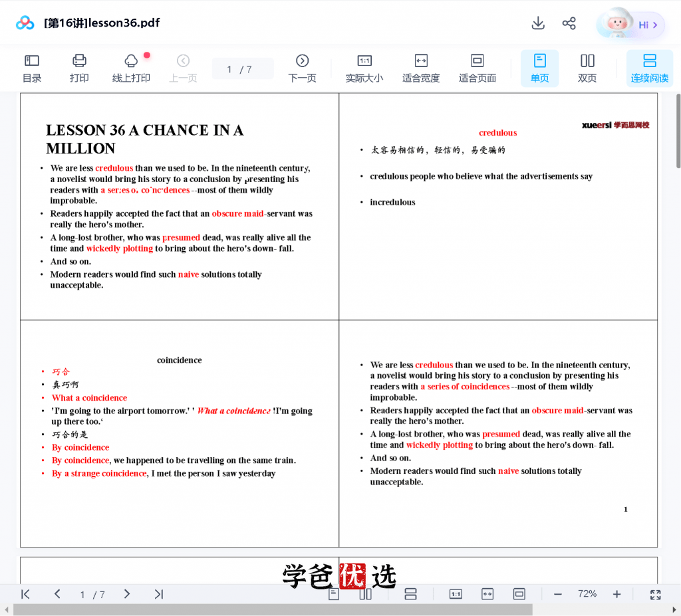681x616 pixels.
Task: Click page number 1 on fourth slide
Action: pos(626,509)
